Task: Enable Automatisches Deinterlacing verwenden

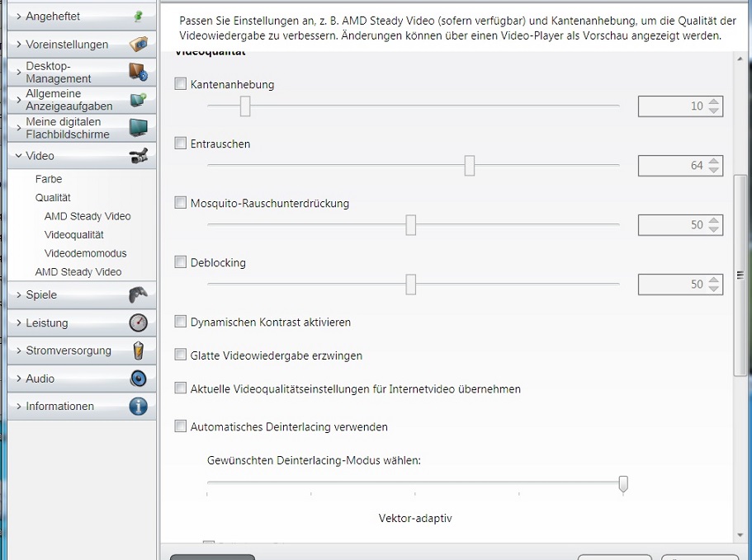Action: 180,426
